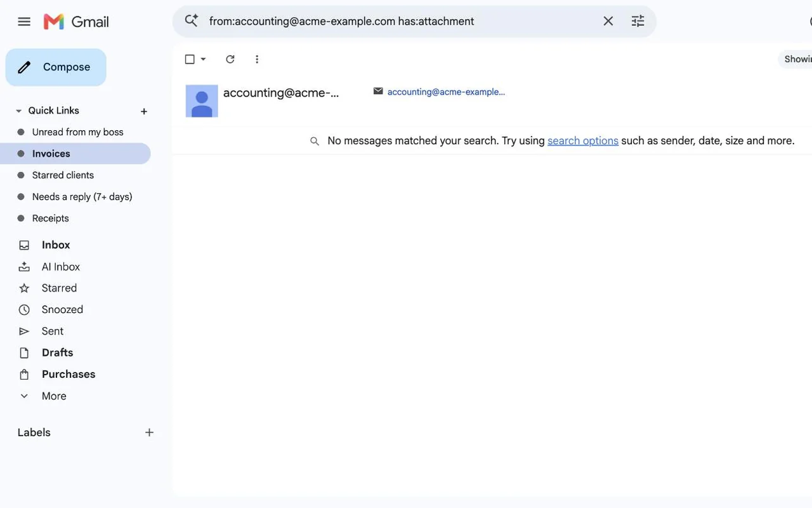Click the Snoozed clock icon
This screenshot has width=812, height=508.
tap(24, 310)
